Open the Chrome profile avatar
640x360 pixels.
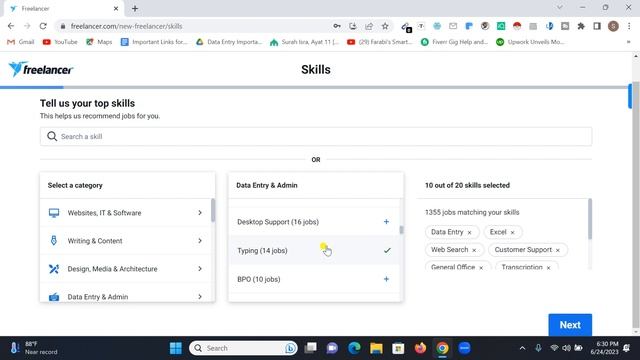pos(613,26)
